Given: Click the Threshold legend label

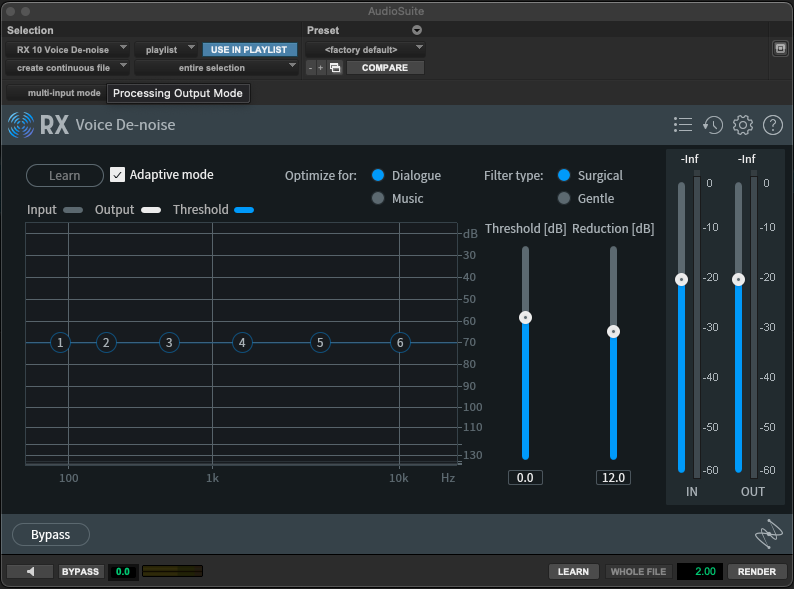Looking at the screenshot, I should pyautogui.click(x=201, y=210).
